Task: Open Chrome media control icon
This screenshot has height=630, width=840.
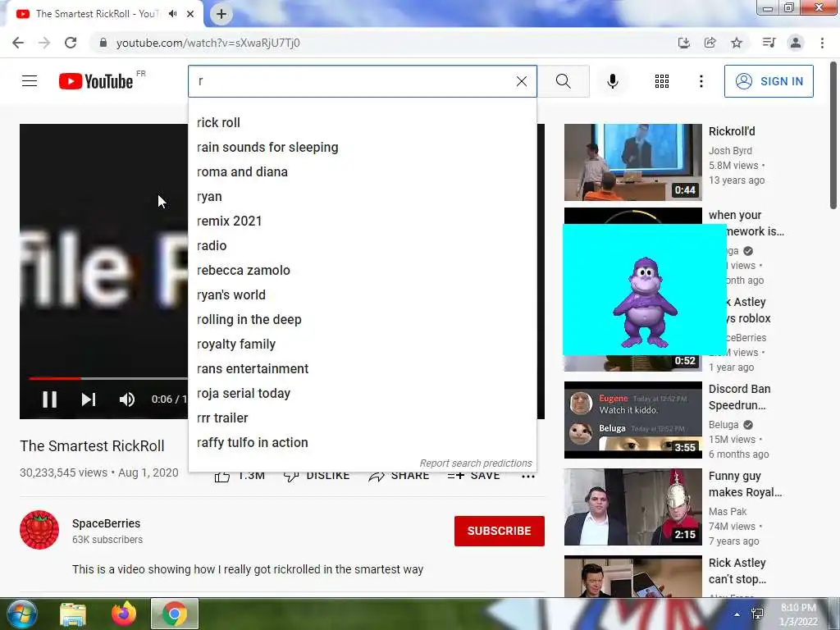Action: (769, 43)
